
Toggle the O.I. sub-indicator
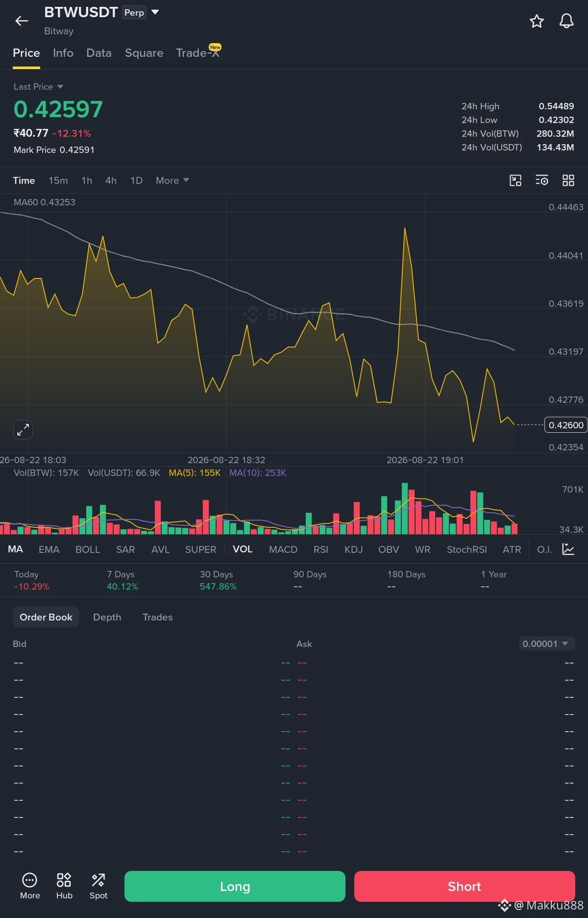(544, 549)
